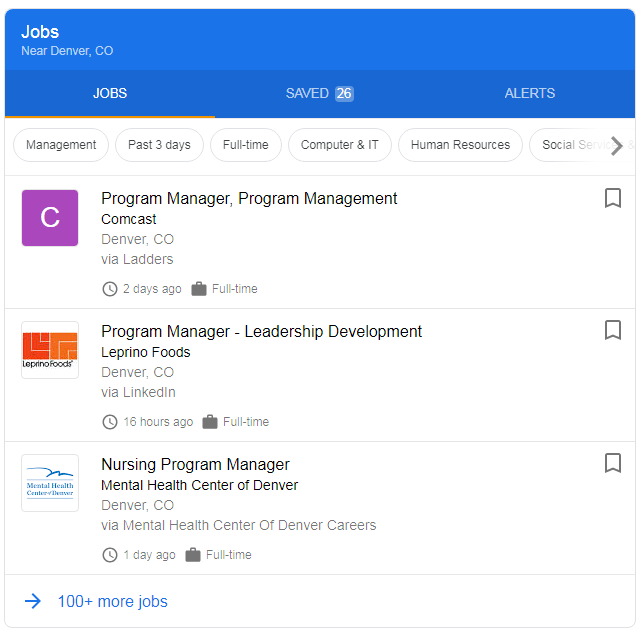Filter by Computer & IT category
Image resolution: width=640 pixels, height=639 pixels.
pos(339,145)
